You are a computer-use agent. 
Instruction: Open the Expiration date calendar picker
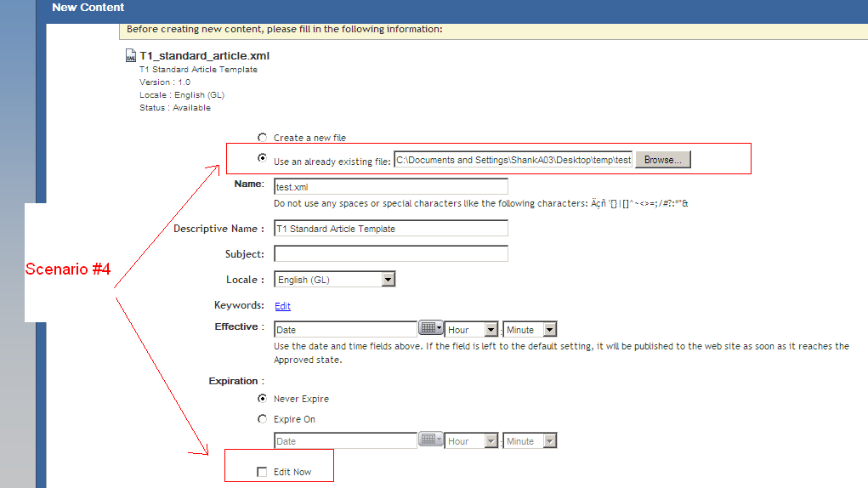click(x=431, y=440)
